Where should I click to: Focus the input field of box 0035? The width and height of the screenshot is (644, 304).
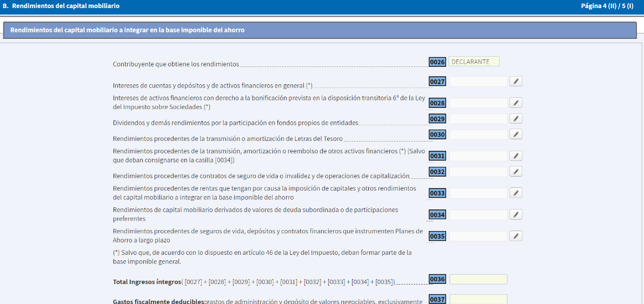point(478,236)
